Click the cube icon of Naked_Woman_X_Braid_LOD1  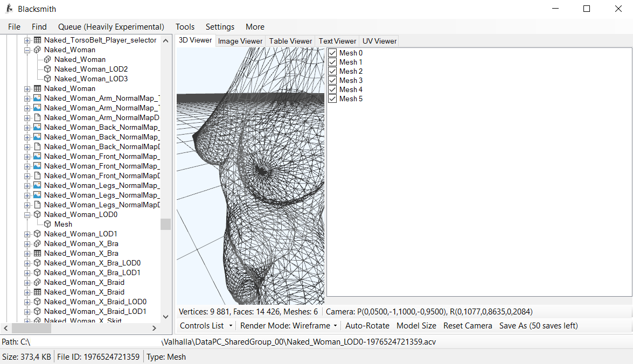(37, 311)
